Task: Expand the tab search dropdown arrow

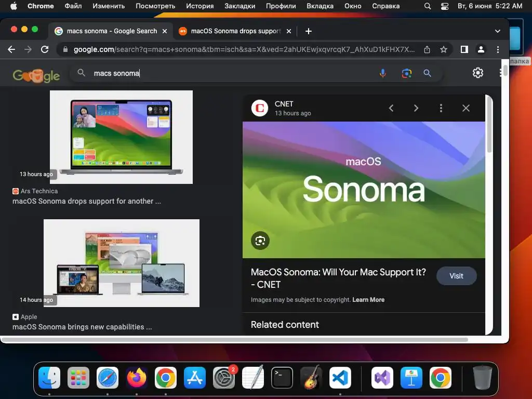Action: click(x=497, y=31)
